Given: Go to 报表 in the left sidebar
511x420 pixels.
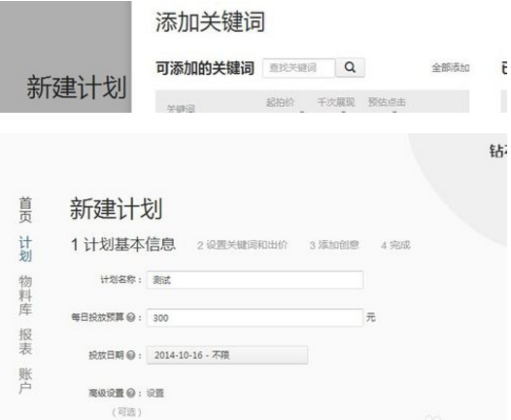Looking at the screenshot, I should 25,341.
